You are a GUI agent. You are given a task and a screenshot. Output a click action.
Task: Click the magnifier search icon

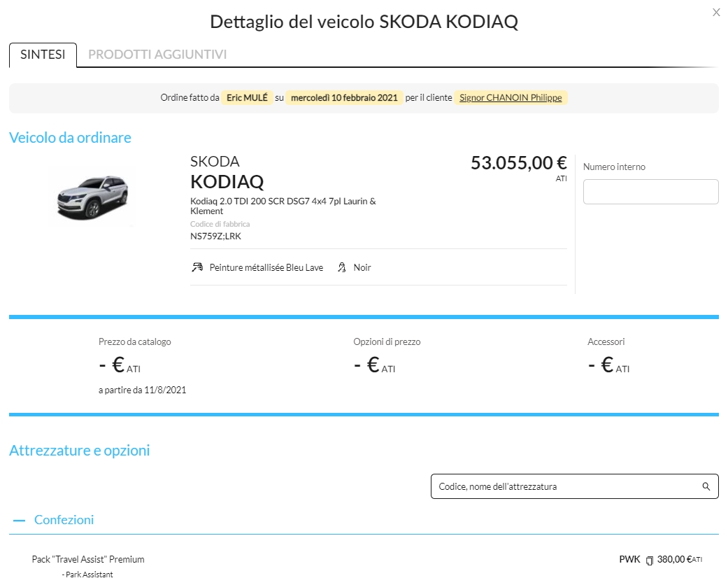(x=706, y=486)
